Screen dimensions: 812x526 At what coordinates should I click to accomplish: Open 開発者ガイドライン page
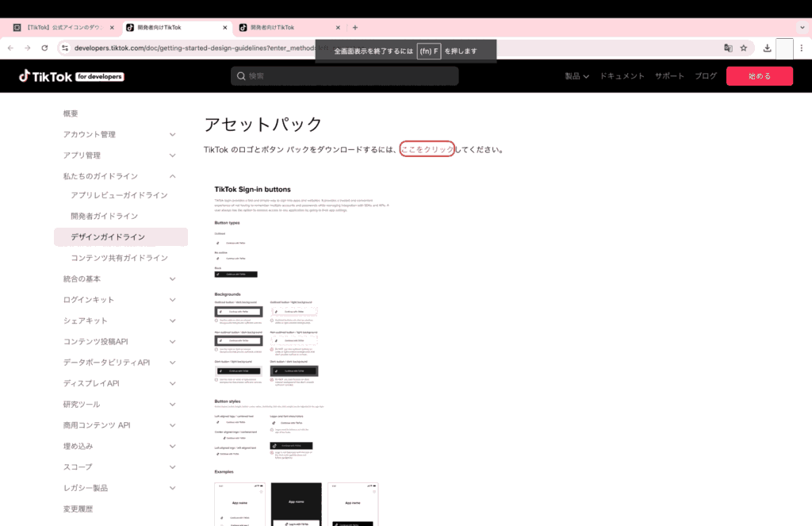click(x=104, y=216)
